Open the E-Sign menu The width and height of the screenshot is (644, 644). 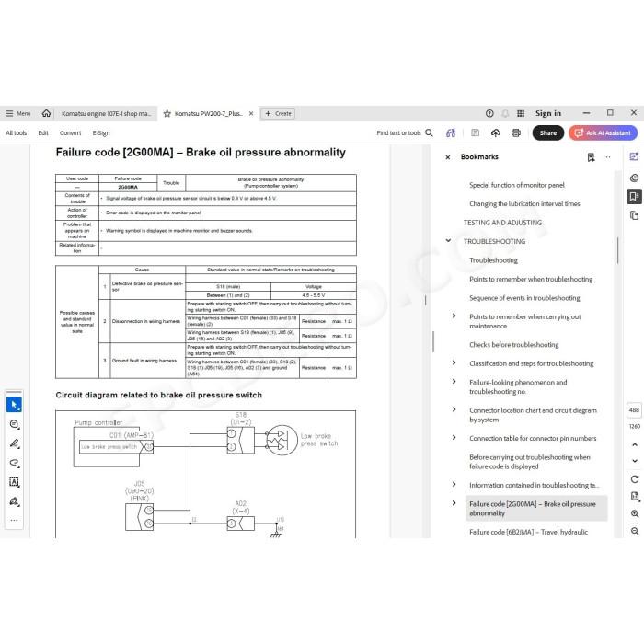click(x=101, y=133)
